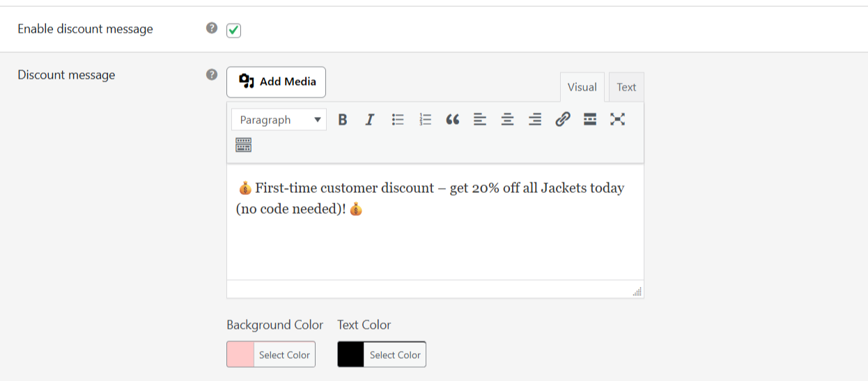The height and width of the screenshot is (381, 868).
Task: Open the pink background color swatch
Action: point(240,355)
